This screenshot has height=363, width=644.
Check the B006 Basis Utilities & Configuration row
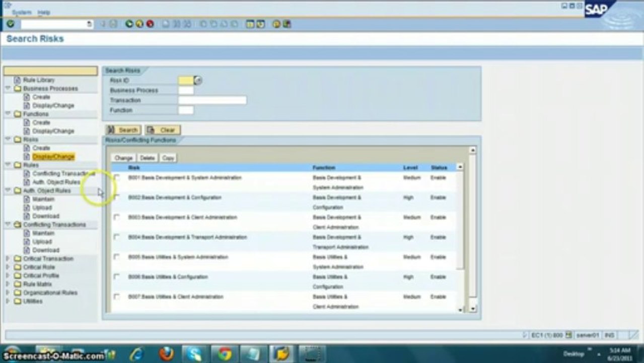tap(117, 277)
